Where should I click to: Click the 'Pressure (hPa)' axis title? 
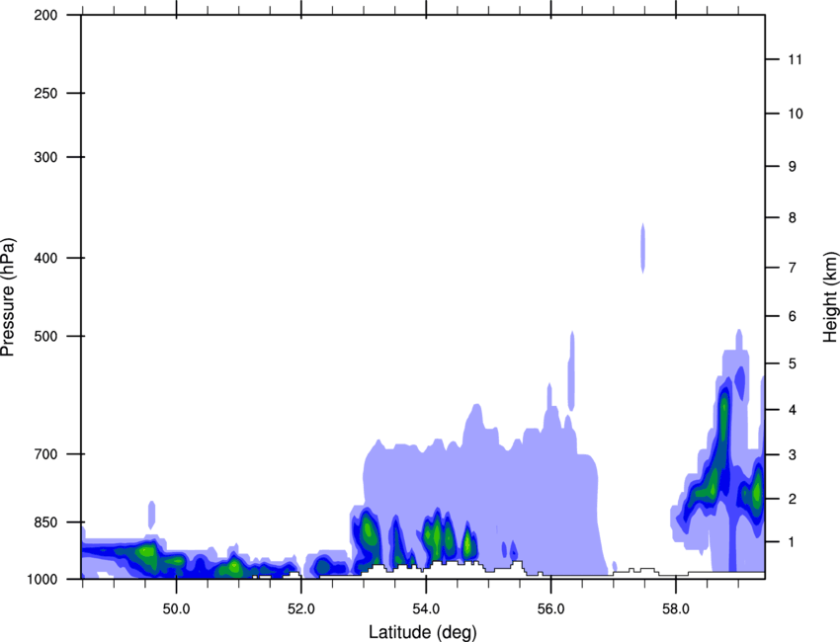click(x=8, y=296)
